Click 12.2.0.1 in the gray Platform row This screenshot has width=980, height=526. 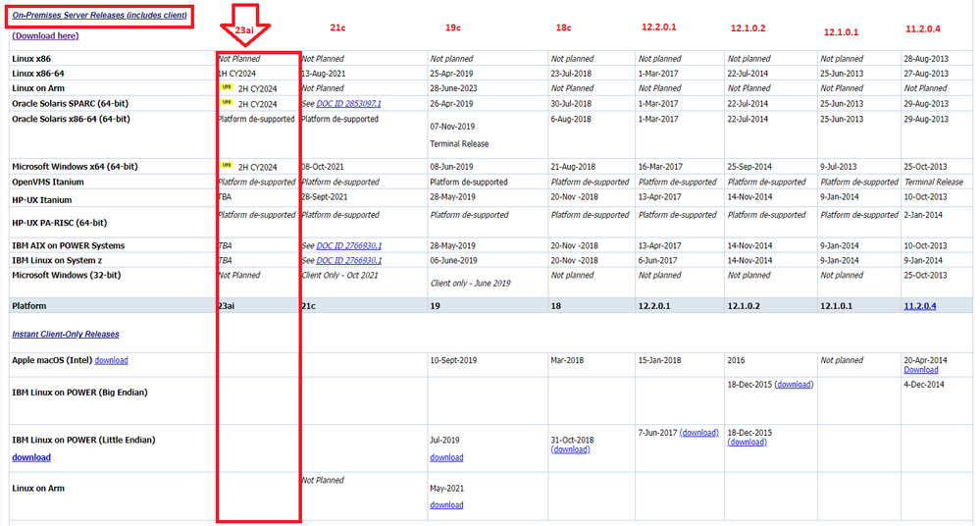click(x=654, y=306)
